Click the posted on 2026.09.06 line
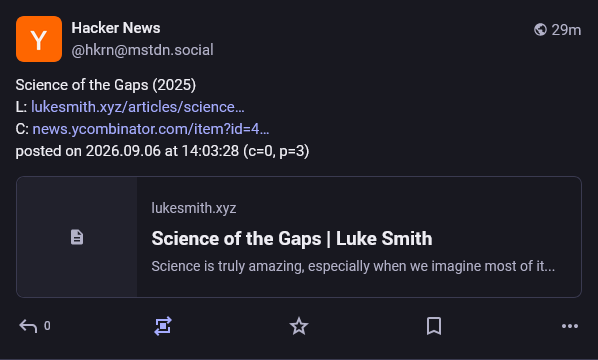The width and height of the screenshot is (598, 360). [x=162, y=151]
